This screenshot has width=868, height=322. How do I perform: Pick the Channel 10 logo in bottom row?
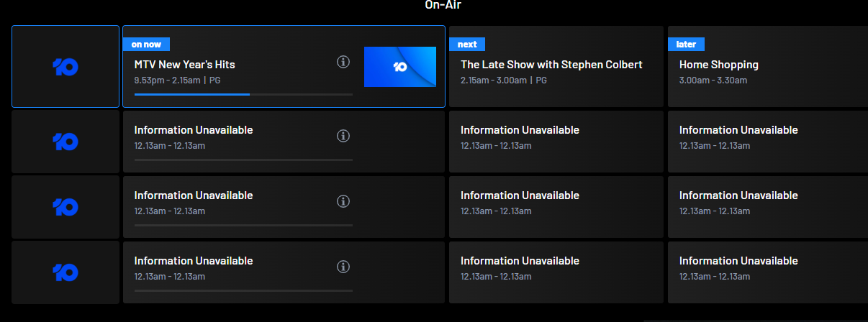[x=65, y=272]
